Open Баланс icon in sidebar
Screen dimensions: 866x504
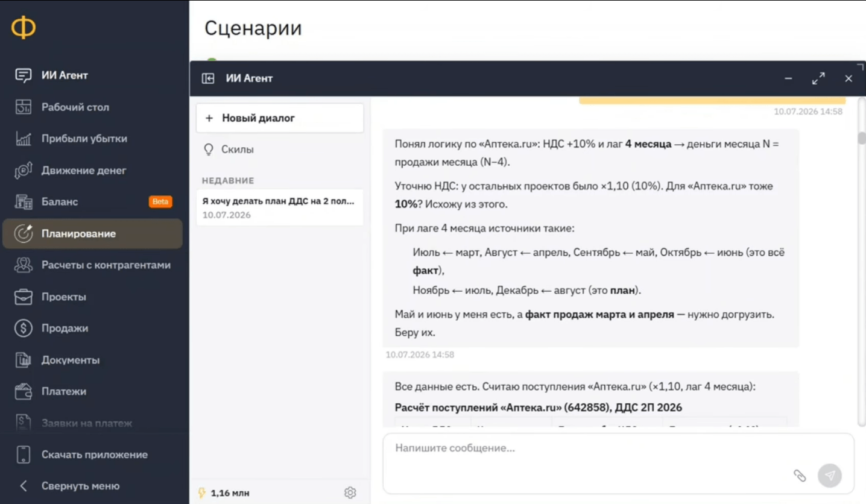[24, 202]
